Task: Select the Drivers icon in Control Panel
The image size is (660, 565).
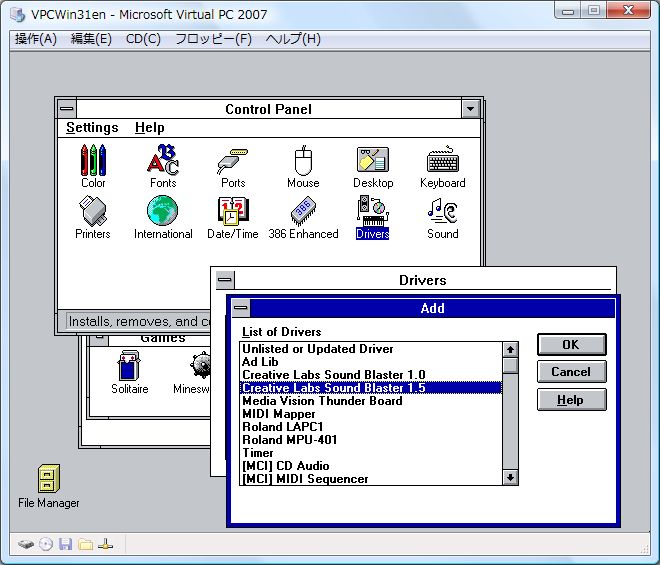Action: [373, 217]
